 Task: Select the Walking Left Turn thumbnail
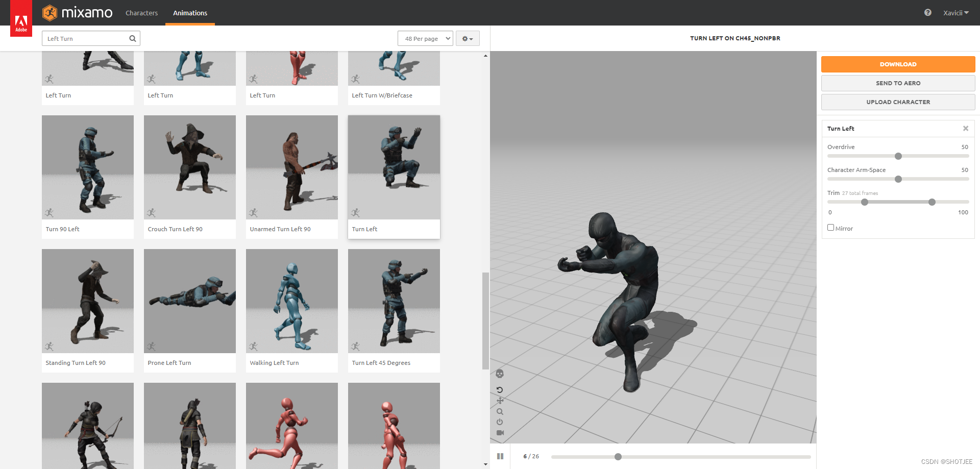pyautogui.click(x=292, y=301)
